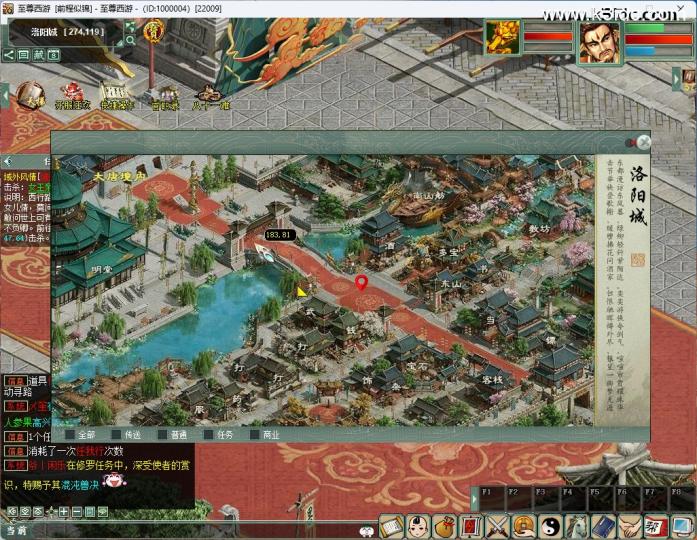Expand the right side panel arrow
Image resolution: width=697 pixels, height=540 pixels.
[677, 80]
